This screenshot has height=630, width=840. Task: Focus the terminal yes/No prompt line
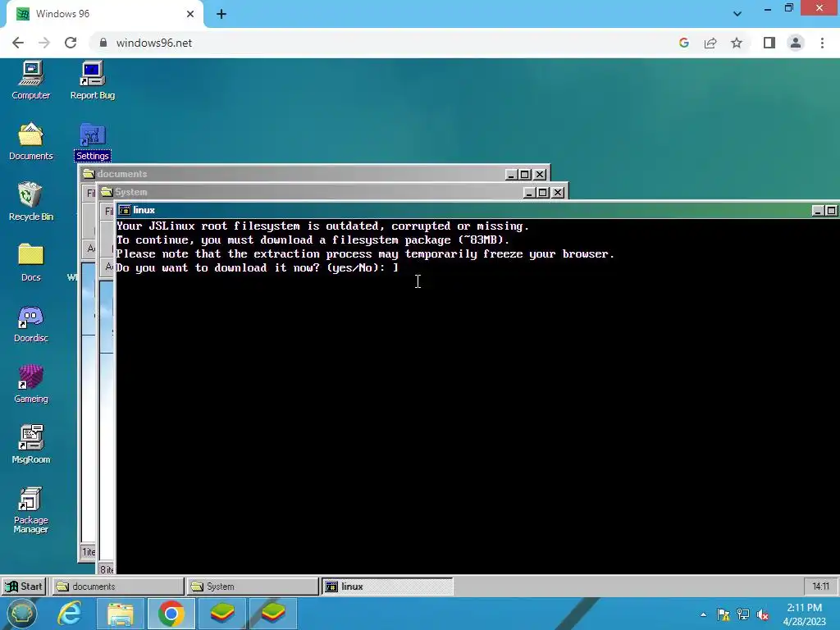pyautogui.click(x=257, y=268)
